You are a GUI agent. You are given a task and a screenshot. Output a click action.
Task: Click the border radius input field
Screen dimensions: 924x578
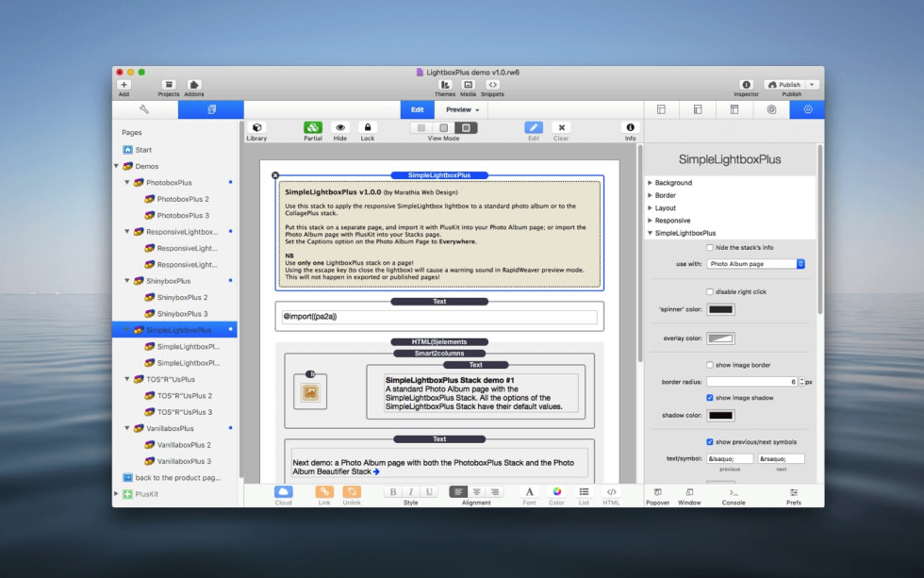pos(752,382)
